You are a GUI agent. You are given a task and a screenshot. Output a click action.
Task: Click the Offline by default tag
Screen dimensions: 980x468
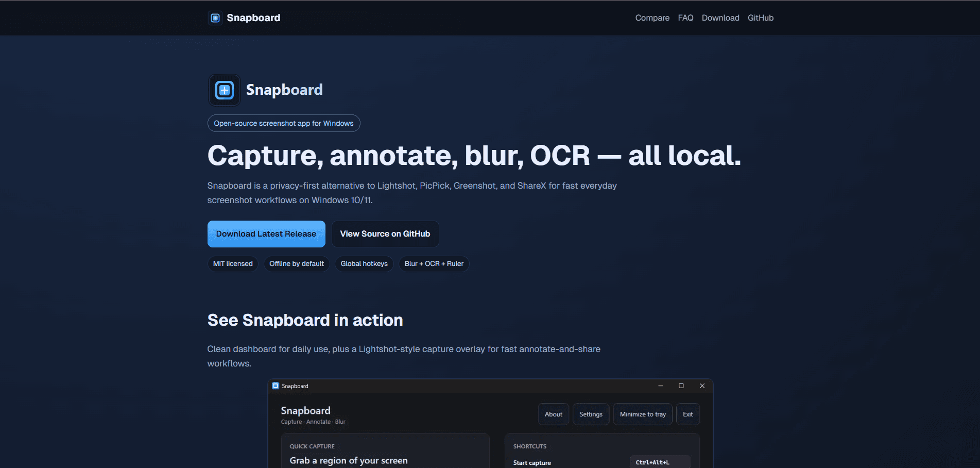tap(297, 264)
